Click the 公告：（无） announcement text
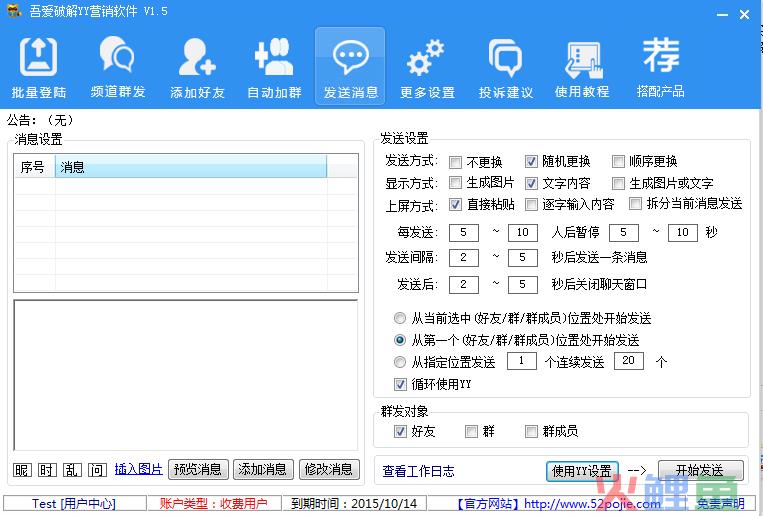The height and width of the screenshot is (516, 763). [41, 120]
